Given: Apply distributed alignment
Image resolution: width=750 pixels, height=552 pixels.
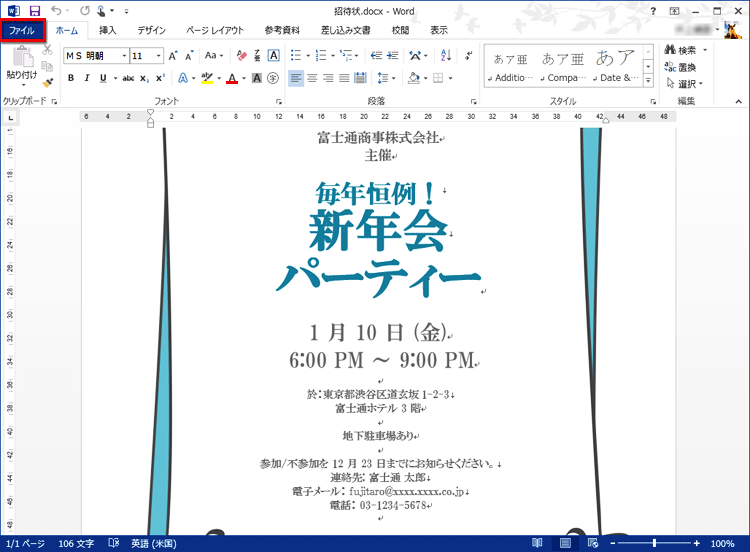Looking at the screenshot, I should 360,78.
